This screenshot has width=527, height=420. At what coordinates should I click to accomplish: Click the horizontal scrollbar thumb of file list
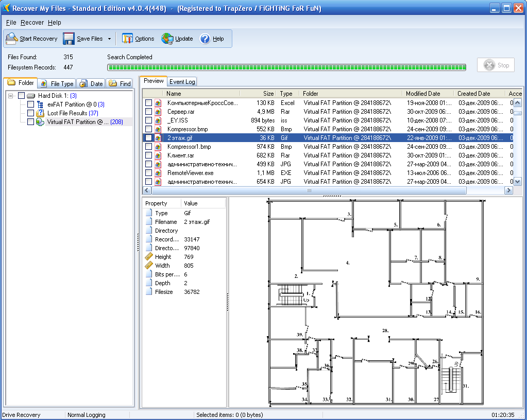[x=309, y=190]
